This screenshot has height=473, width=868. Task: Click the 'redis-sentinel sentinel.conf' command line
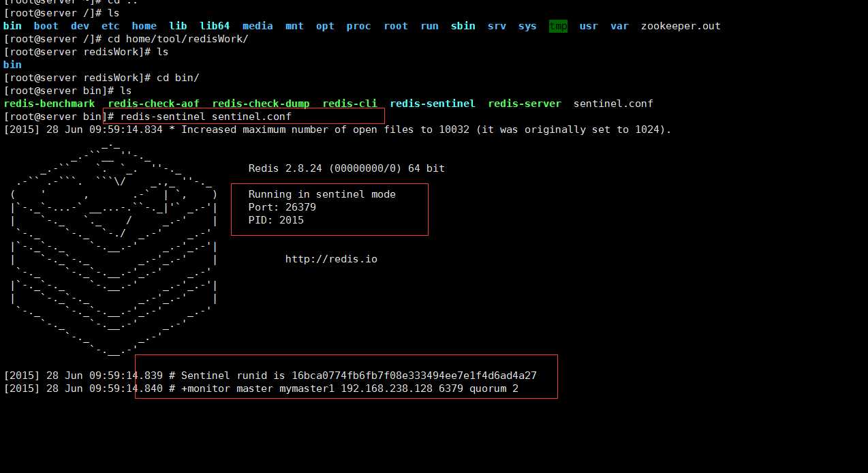206,117
